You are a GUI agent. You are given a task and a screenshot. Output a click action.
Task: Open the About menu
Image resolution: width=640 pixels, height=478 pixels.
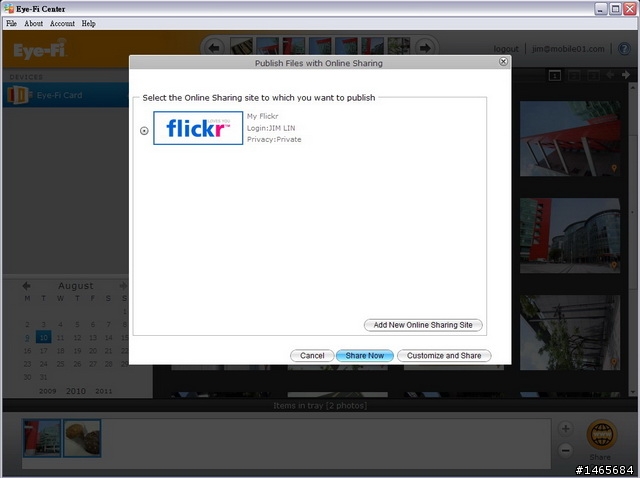click(x=33, y=24)
